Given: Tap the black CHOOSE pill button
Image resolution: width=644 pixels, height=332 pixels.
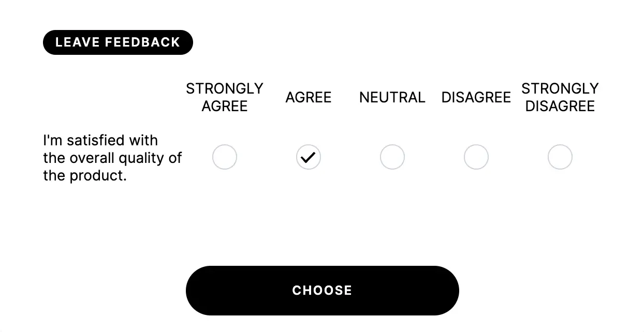Looking at the screenshot, I should tap(322, 290).
